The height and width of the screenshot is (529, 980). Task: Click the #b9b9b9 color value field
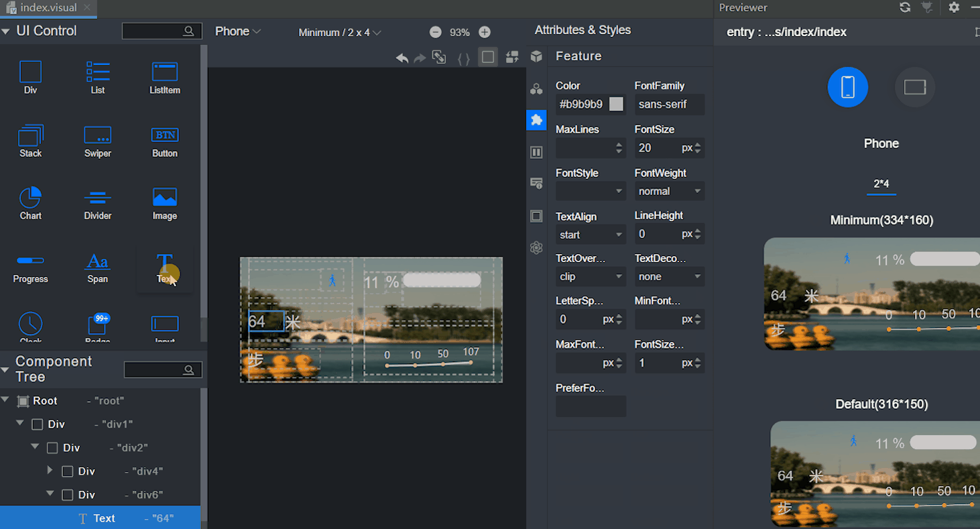[580, 104]
